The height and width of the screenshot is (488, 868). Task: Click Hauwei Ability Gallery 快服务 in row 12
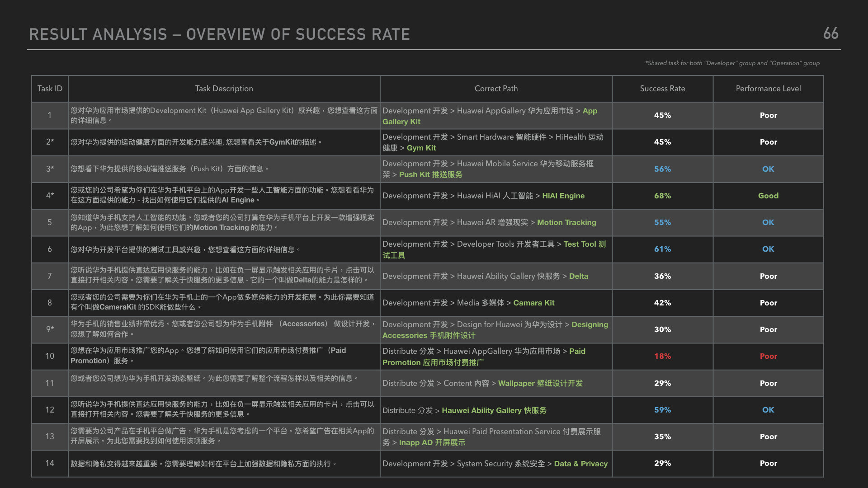pos(494,410)
